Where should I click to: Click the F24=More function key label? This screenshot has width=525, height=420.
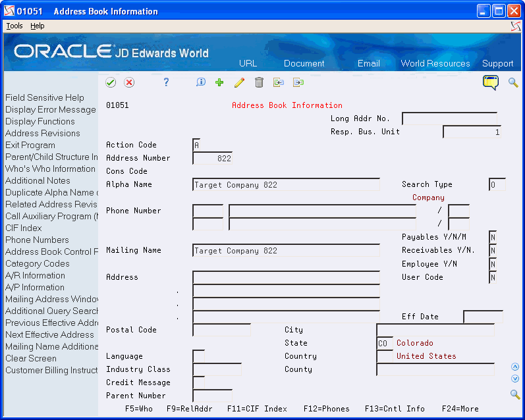point(460,409)
